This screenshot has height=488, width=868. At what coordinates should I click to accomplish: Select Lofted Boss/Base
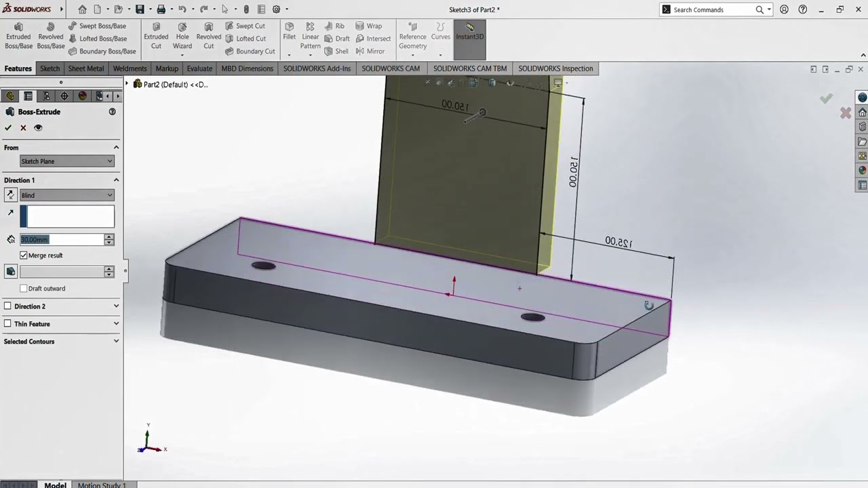(97, 39)
